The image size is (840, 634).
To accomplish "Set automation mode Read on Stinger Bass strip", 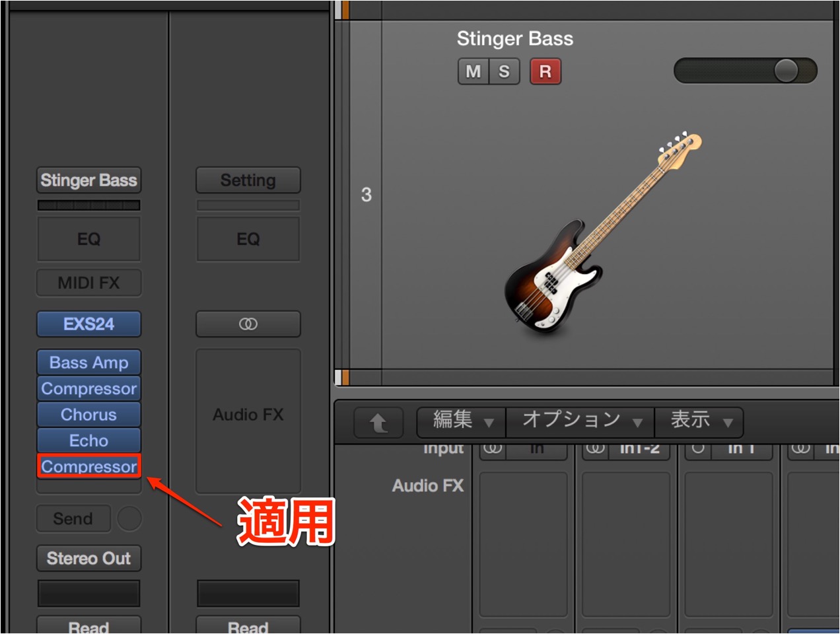I will point(88,626).
